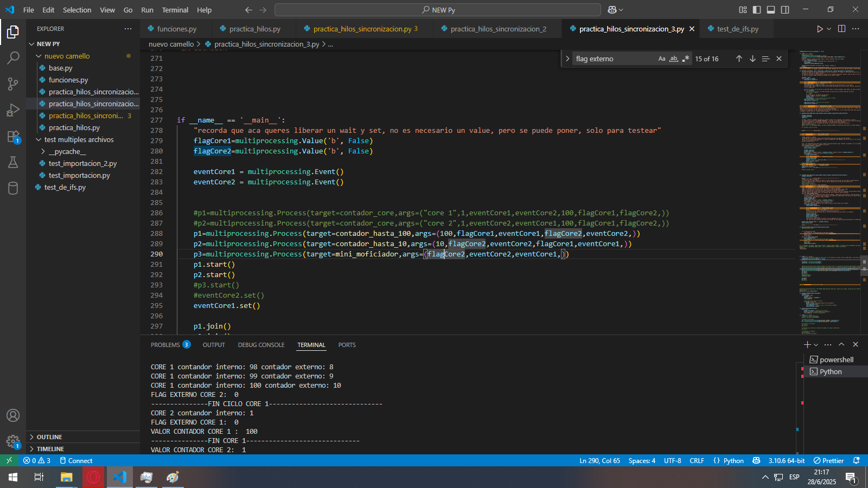Click the errors and warnings status counter
The image size is (868, 488).
coord(36,460)
